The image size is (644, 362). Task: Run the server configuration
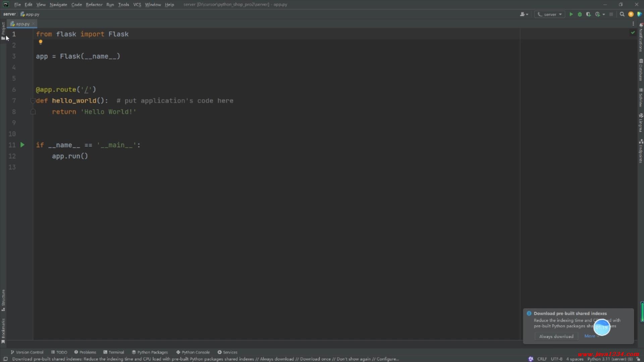(571, 14)
